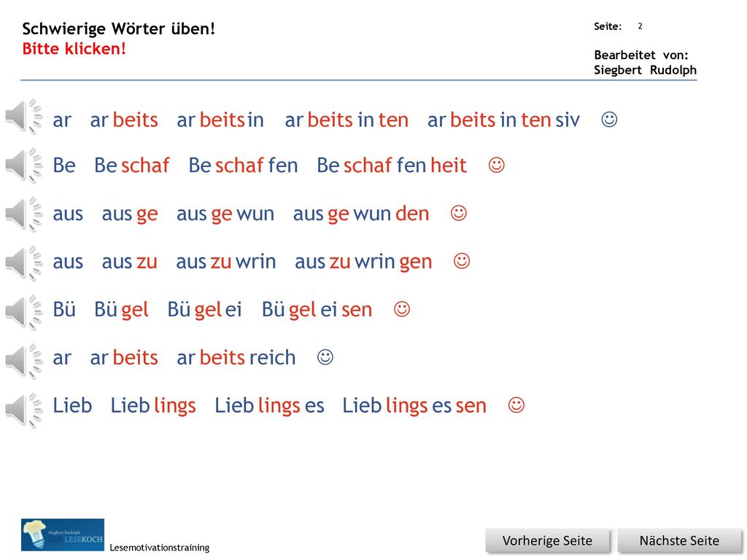Screen dimensions: 747x560
Task: Click the smiley after arbeitsintensiv
Action: click(609, 119)
